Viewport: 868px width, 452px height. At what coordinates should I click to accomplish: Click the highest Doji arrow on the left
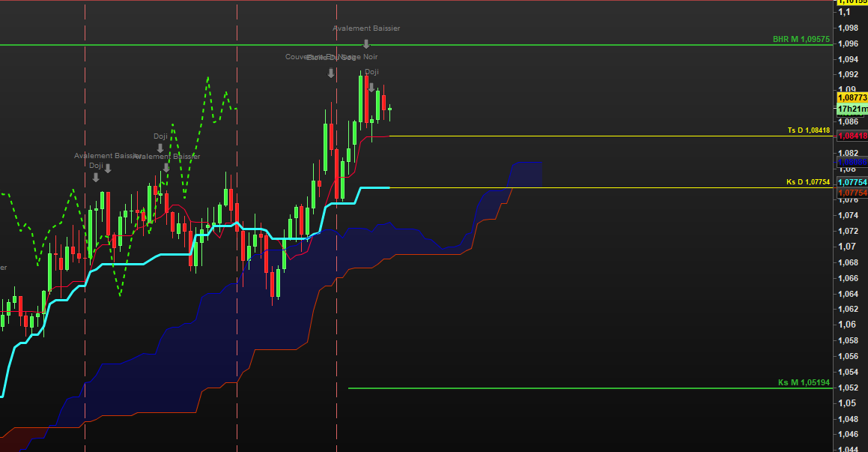click(x=160, y=148)
